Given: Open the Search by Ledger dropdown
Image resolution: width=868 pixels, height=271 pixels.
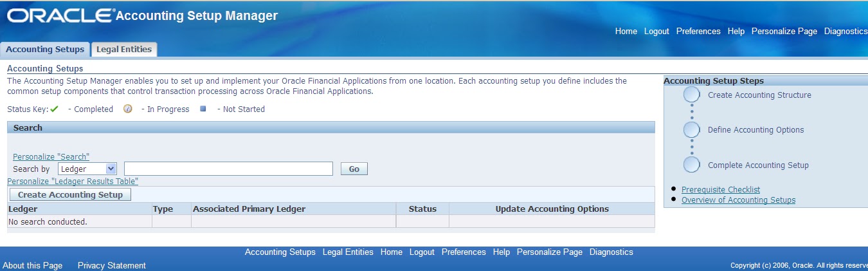Looking at the screenshot, I should pyautogui.click(x=87, y=169).
